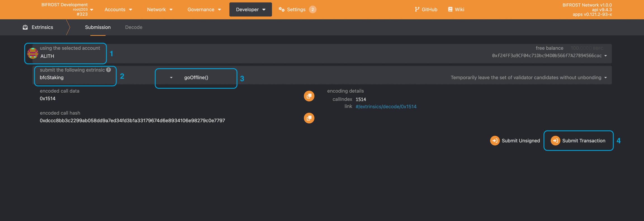
Task: Click the Settings gear icon
Action: (281, 9)
